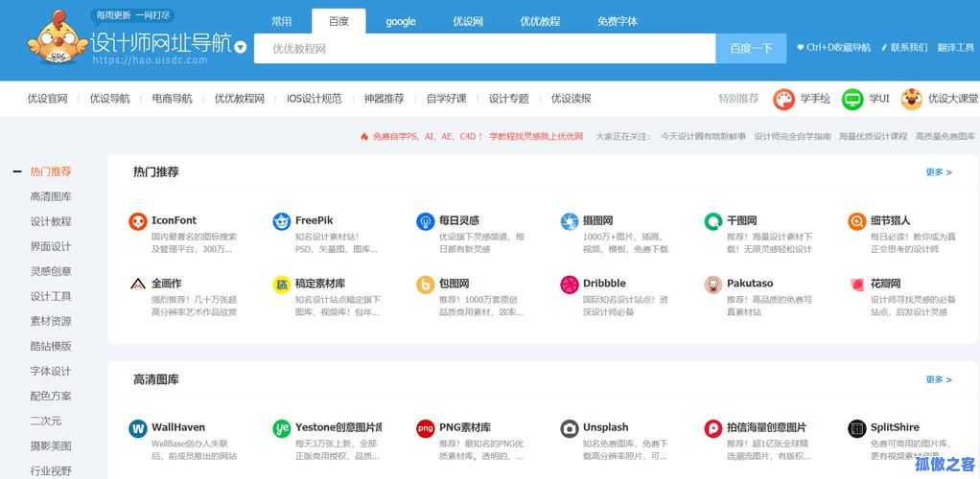Click the 拍信 red P icon
Image resolution: width=980 pixels, height=479 pixels.
point(713,428)
